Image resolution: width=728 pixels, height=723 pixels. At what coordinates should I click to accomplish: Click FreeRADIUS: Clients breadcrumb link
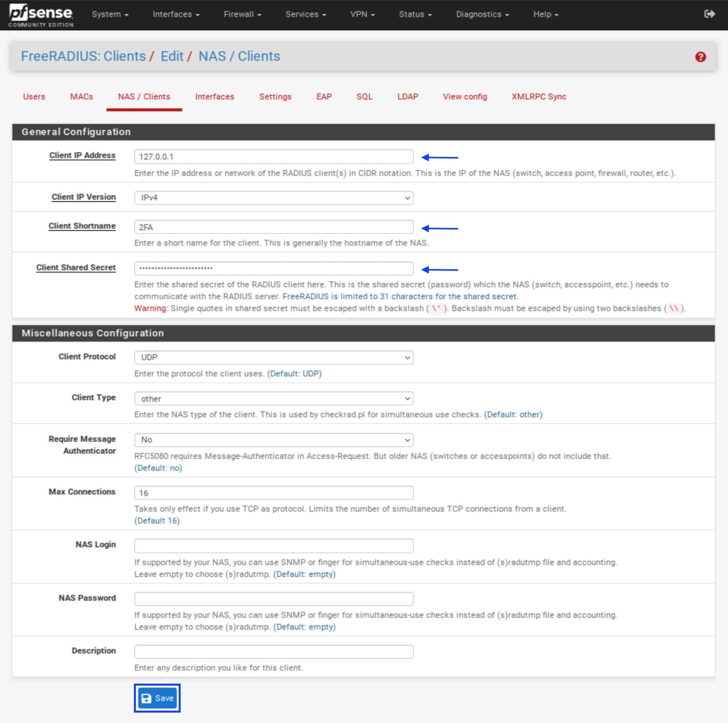pos(83,56)
